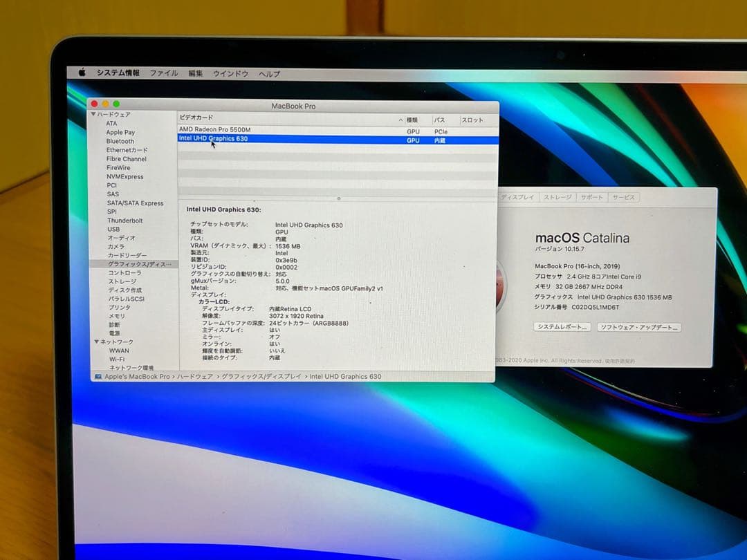Click the split pane divider handle

click(339, 198)
